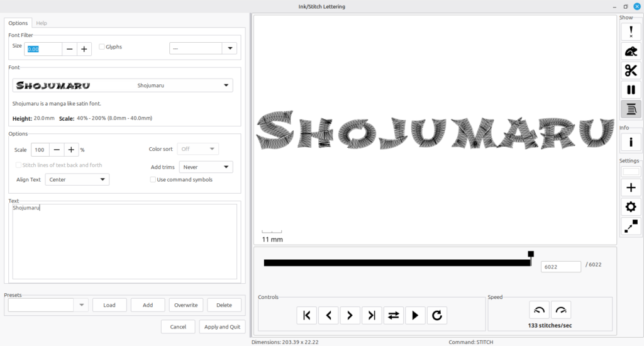Show trims with the scissors icon
644x346 pixels.
pos(631,70)
